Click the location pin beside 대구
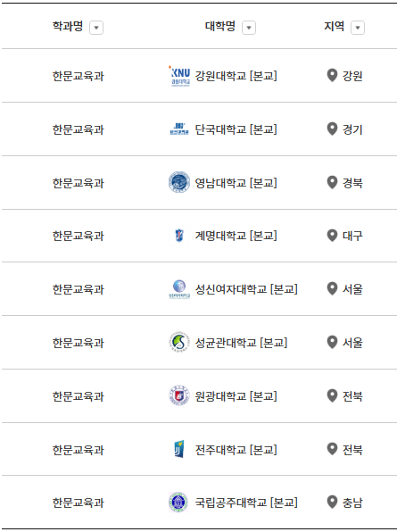This screenshot has width=397, height=532. (332, 236)
